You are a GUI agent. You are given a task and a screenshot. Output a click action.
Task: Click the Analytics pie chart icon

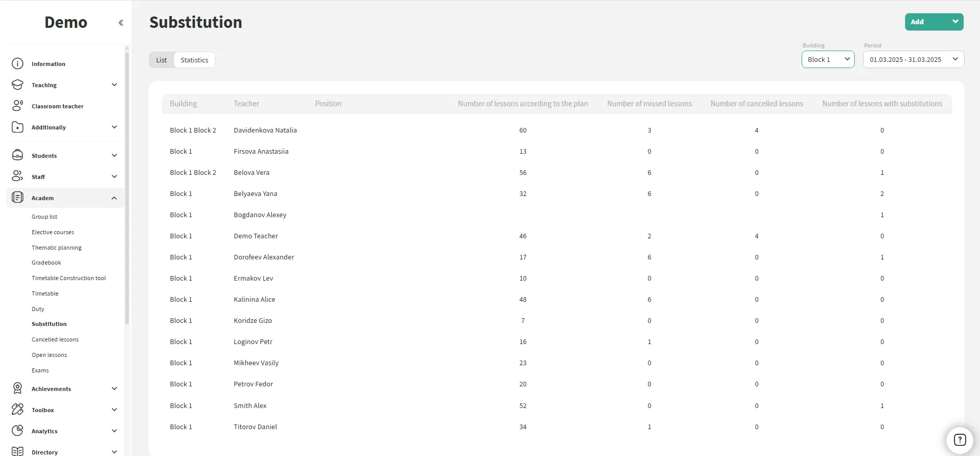18,431
